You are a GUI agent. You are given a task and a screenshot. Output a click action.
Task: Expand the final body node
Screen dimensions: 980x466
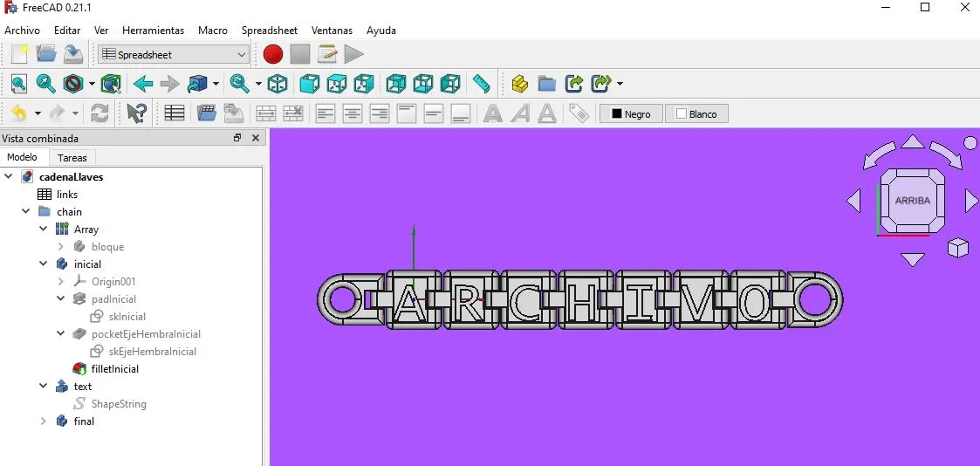pyautogui.click(x=43, y=421)
